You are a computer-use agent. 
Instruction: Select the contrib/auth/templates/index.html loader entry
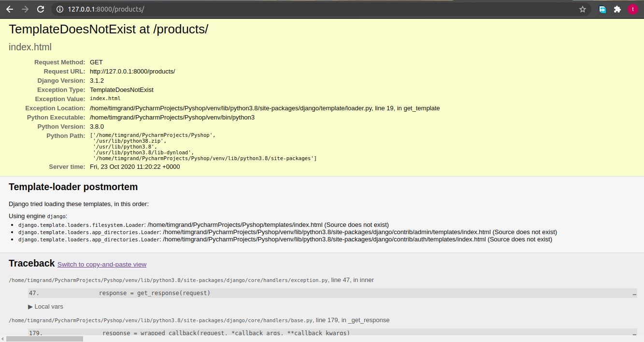[285, 239]
